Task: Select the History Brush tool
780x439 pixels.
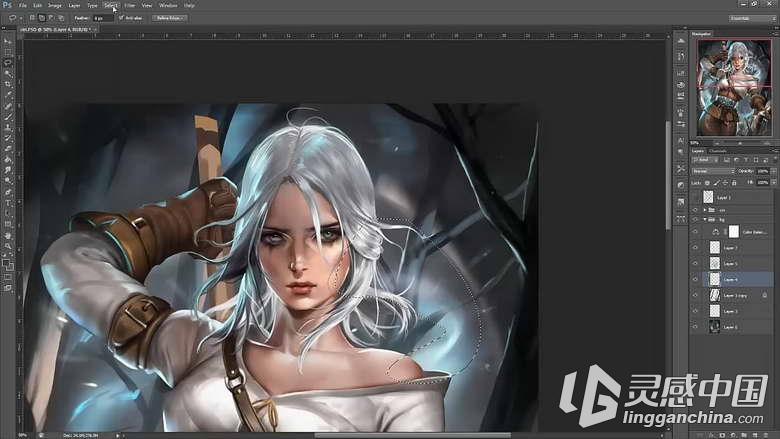Action: click(x=7, y=138)
